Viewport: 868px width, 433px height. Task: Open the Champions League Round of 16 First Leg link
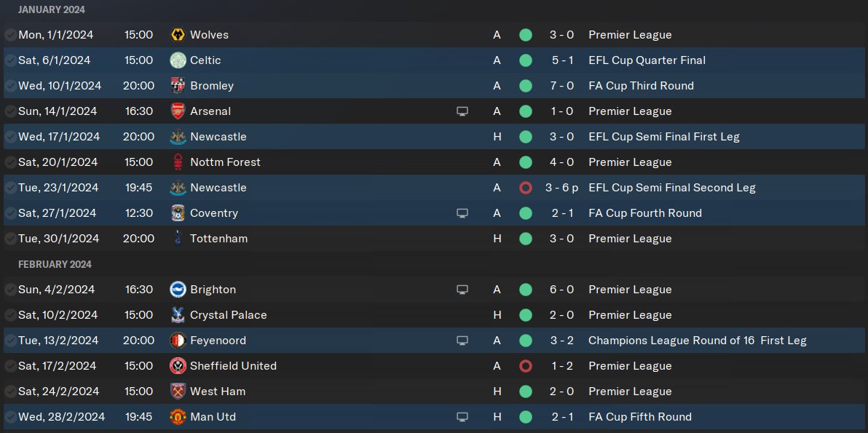(697, 341)
